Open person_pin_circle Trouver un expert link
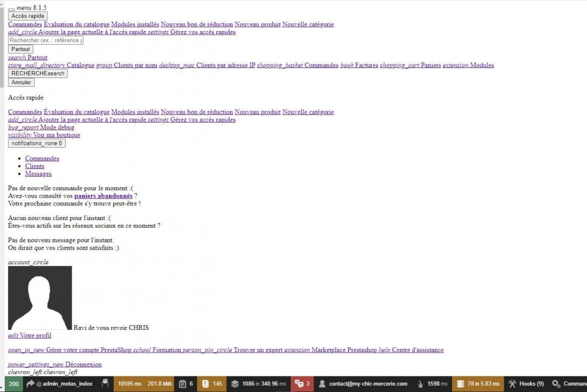The height and width of the screenshot is (392, 587). click(x=232, y=350)
